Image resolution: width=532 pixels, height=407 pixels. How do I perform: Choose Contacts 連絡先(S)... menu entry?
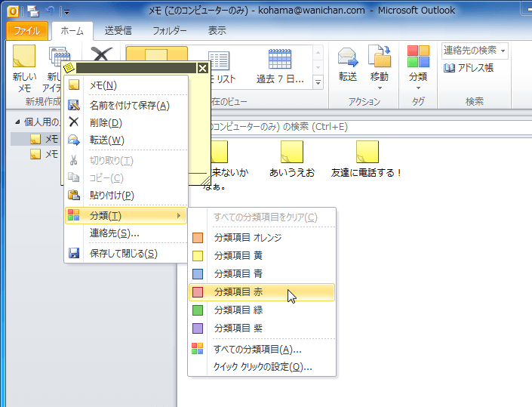pos(126,233)
